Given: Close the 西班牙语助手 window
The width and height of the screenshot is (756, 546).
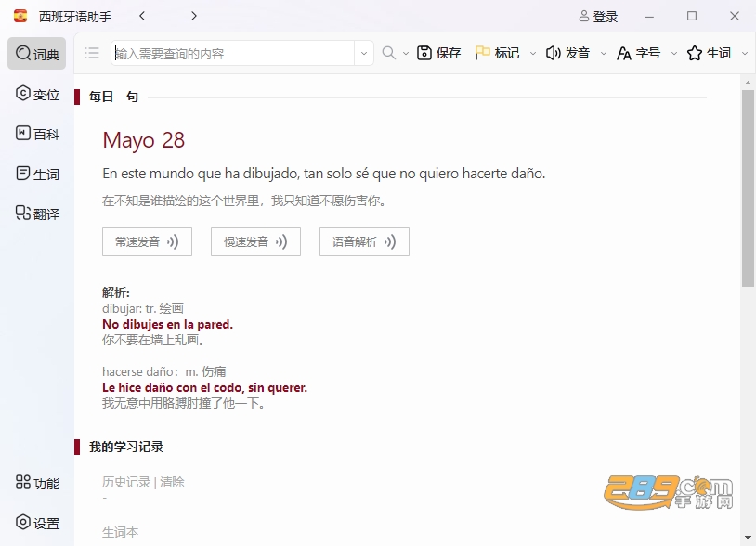Looking at the screenshot, I should point(735,17).
